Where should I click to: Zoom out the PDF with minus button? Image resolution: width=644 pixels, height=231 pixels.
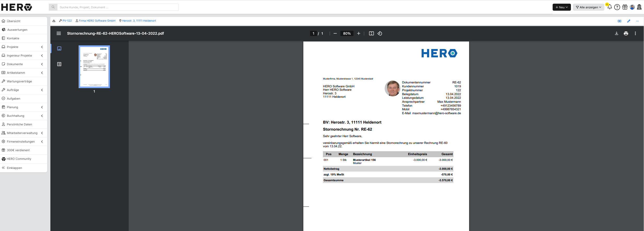click(335, 33)
